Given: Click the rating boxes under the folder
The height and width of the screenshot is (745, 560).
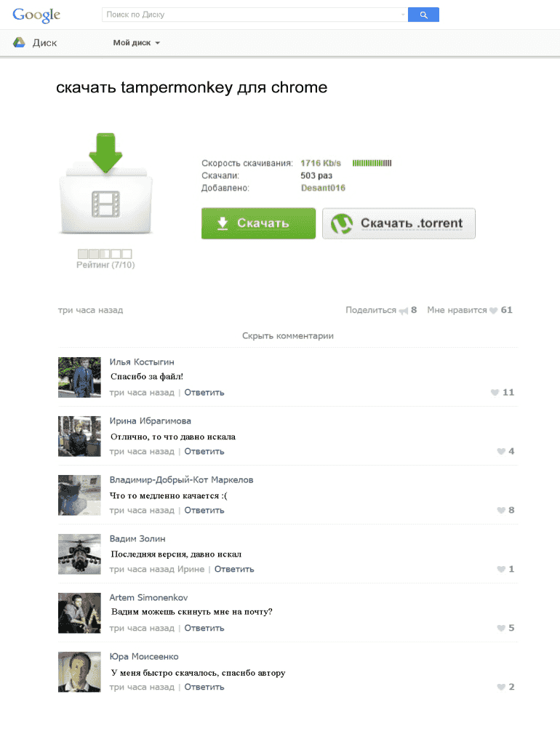Looking at the screenshot, I should coord(105,254).
